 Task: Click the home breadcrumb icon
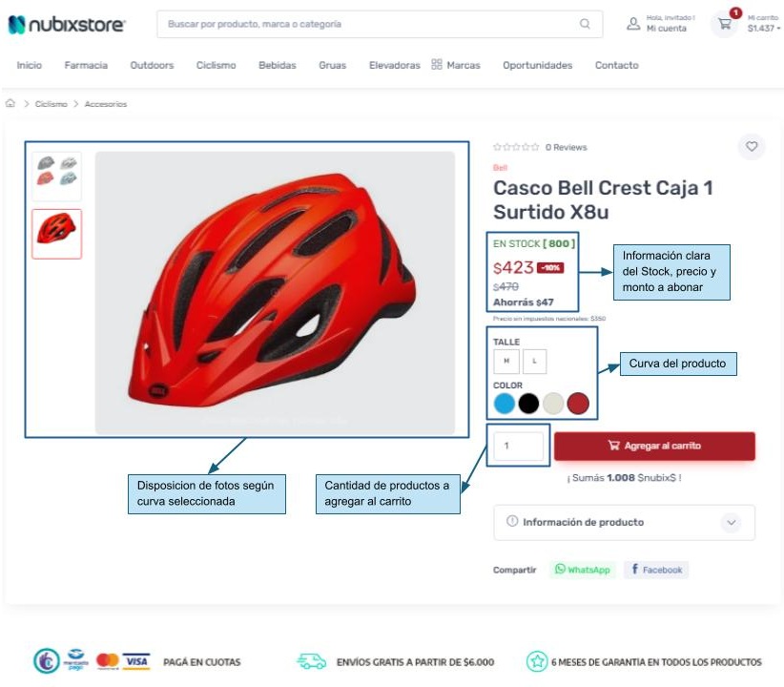(x=10, y=104)
